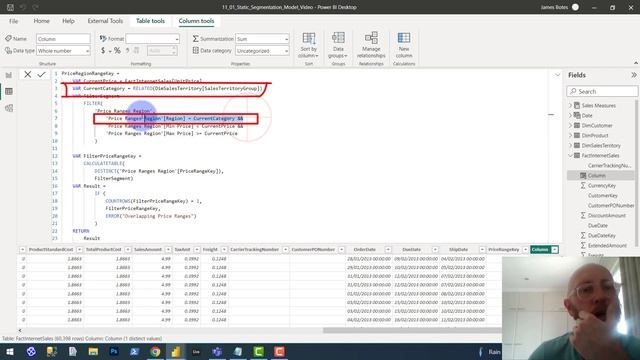640x360 pixels.
Task: Expand the DimProduct table in Fields
Action: tap(571, 136)
